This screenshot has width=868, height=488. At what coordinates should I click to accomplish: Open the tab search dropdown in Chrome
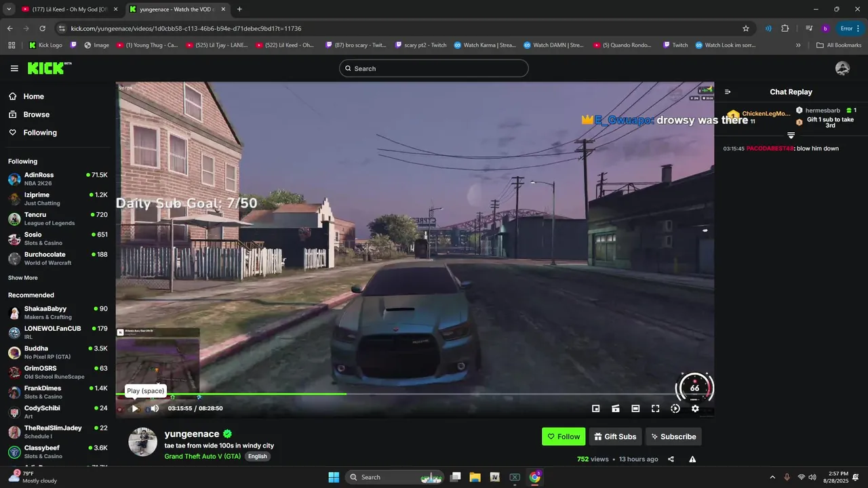coord(9,9)
